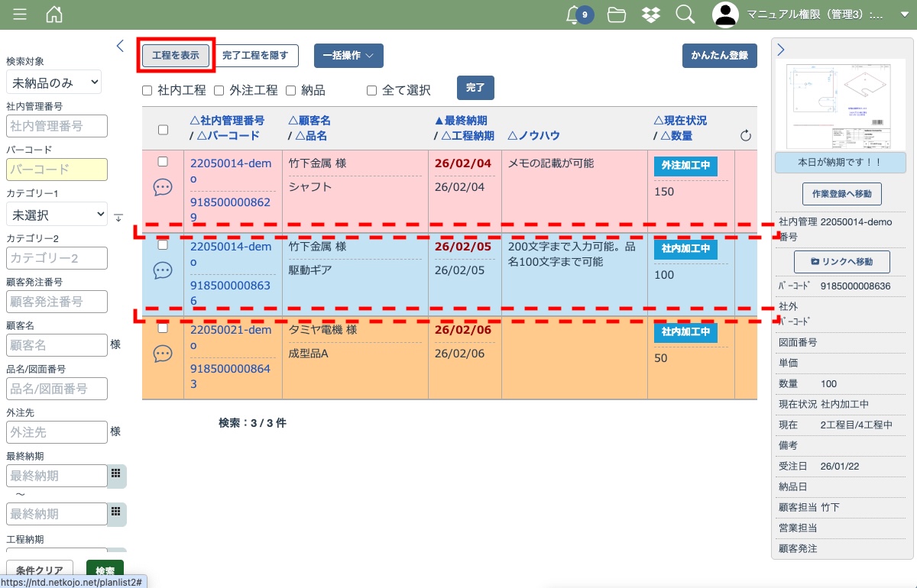917x588 pixels.
Task: Click the かんたん登録 button
Action: pyautogui.click(x=719, y=56)
